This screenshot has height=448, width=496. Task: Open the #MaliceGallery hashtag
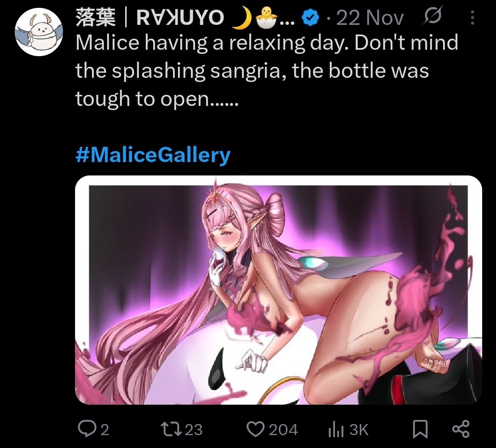(x=153, y=155)
